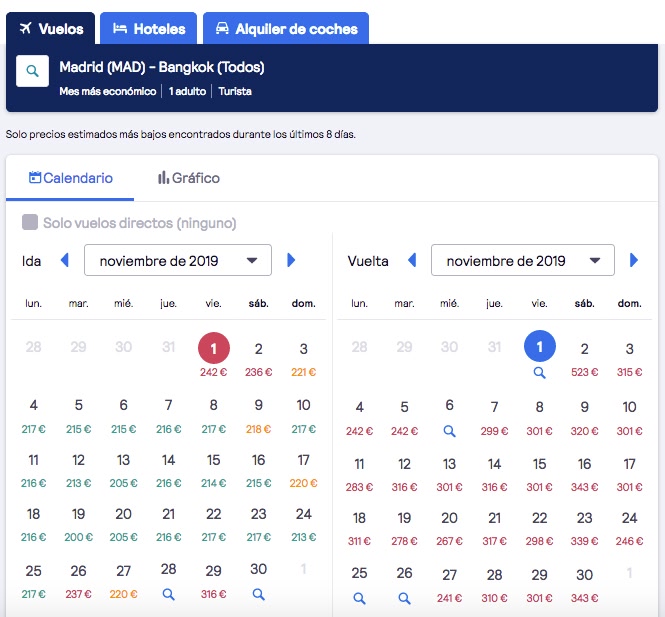Select Vuelta day 23 at 339 €

point(584,528)
